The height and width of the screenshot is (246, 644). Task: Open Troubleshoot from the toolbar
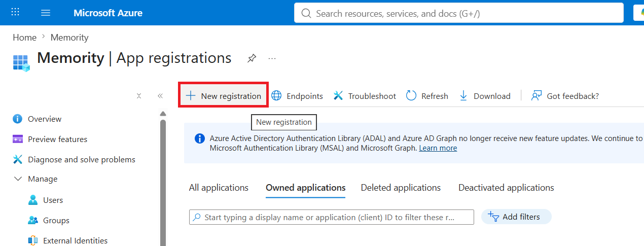pyautogui.click(x=365, y=96)
